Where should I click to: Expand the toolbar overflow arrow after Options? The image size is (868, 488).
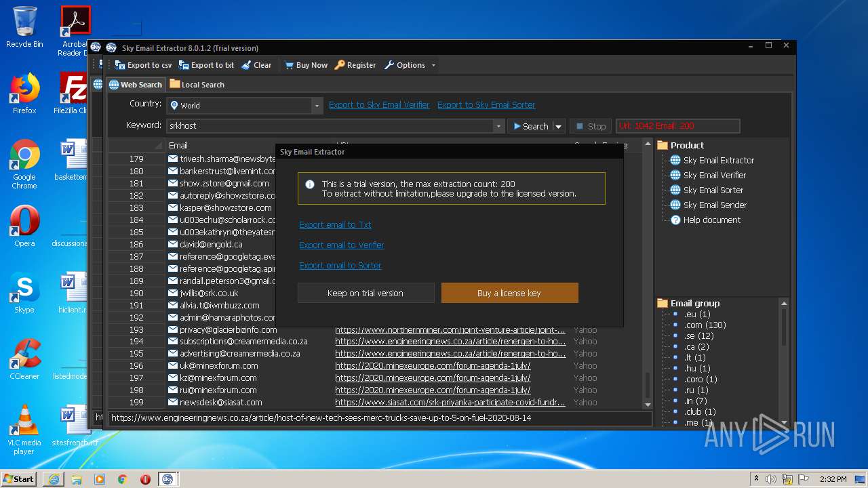click(x=433, y=66)
